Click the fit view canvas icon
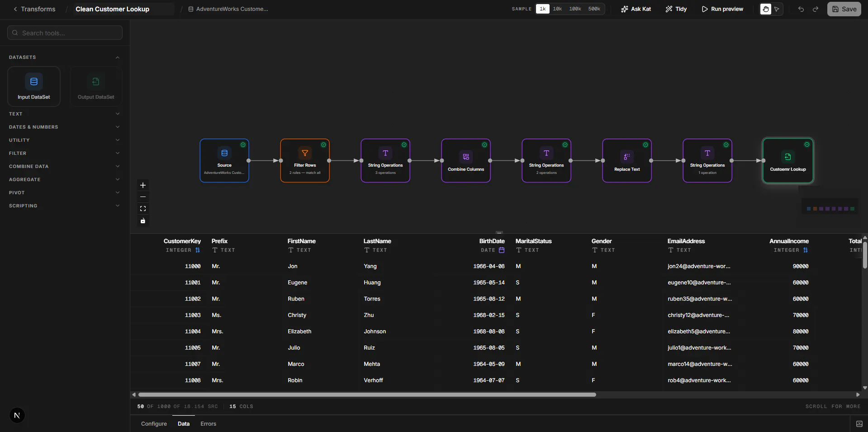Screen dimensions: 868x432 tap(143, 209)
